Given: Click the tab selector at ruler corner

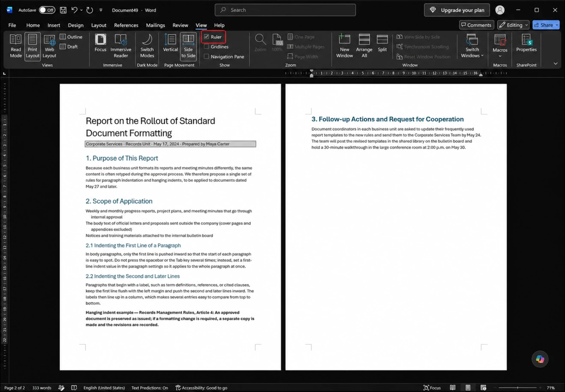Looking at the screenshot, I should (x=4, y=73).
